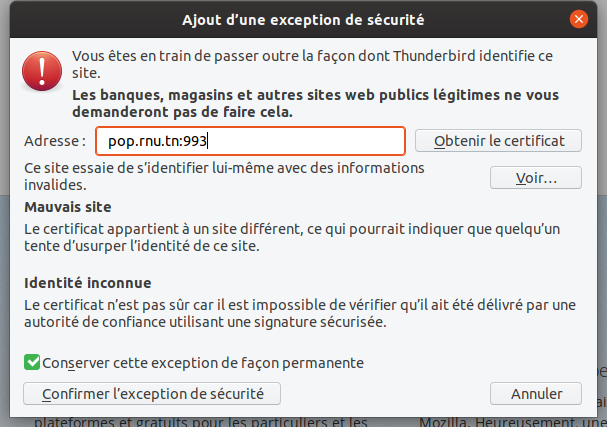This screenshot has height=427, width=607.
Task: Click the 'Vous êtes en train de passer outre' sentence
Action: click(312, 64)
